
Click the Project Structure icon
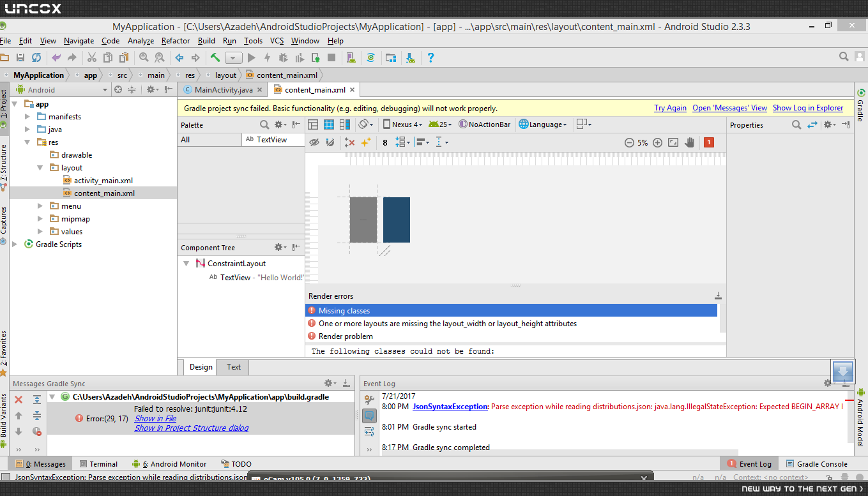click(x=391, y=57)
